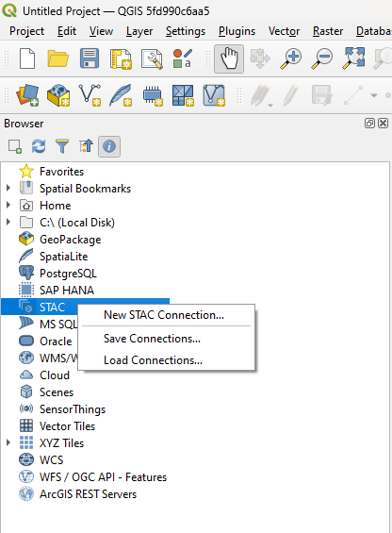Activate the Pan Map hand tool

(x=229, y=58)
